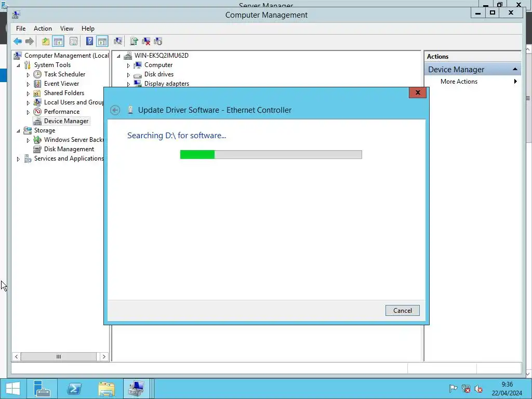Image resolution: width=532 pixels, height=399 pixels.
Task: Expand the Disk drives category
Action: [129, 75]
